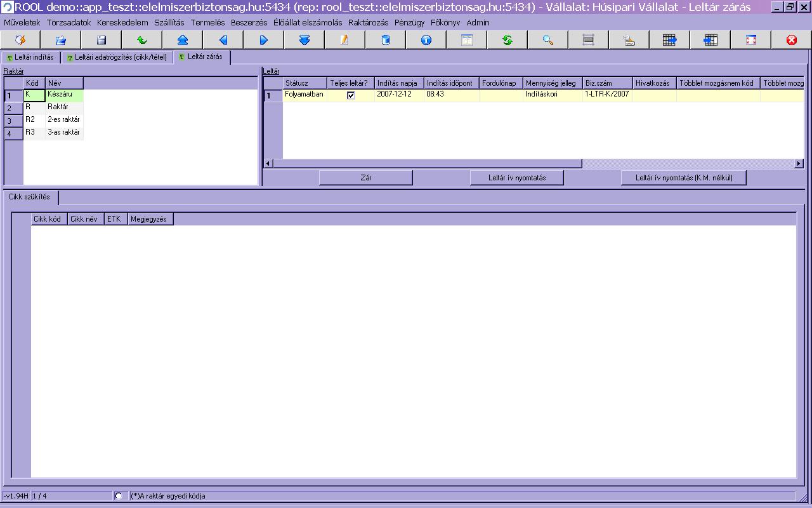This screenshot has height=508, width=812.
Task: Click the pencil edit note icon
Action: point(344,40)
